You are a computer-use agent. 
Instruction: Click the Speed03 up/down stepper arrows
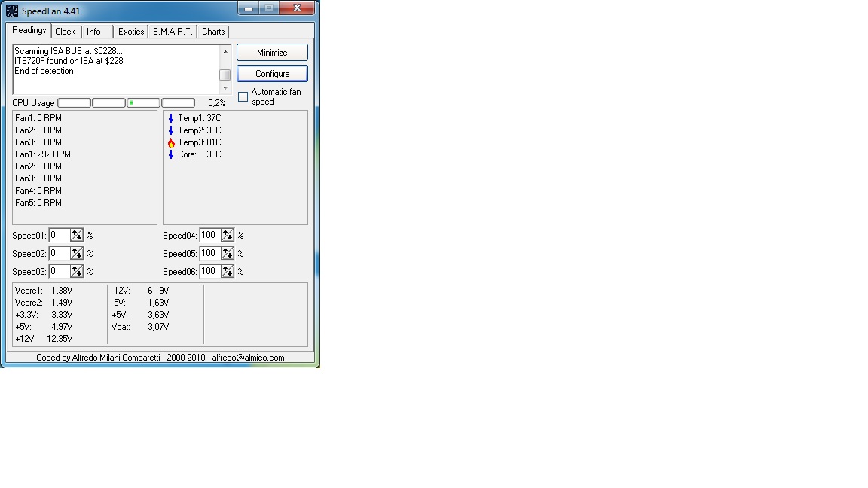pos(76,272)
